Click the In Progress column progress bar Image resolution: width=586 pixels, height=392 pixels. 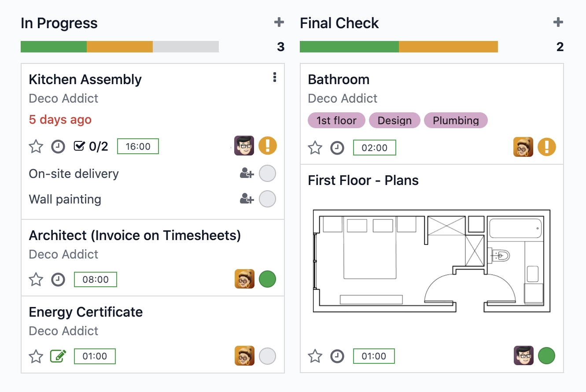tap(119, 46)
